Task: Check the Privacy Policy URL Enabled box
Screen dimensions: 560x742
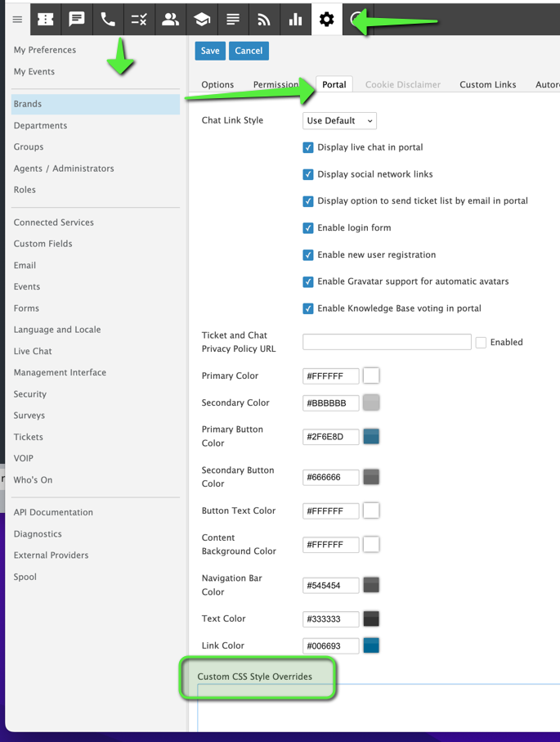Action: point(481,343)
